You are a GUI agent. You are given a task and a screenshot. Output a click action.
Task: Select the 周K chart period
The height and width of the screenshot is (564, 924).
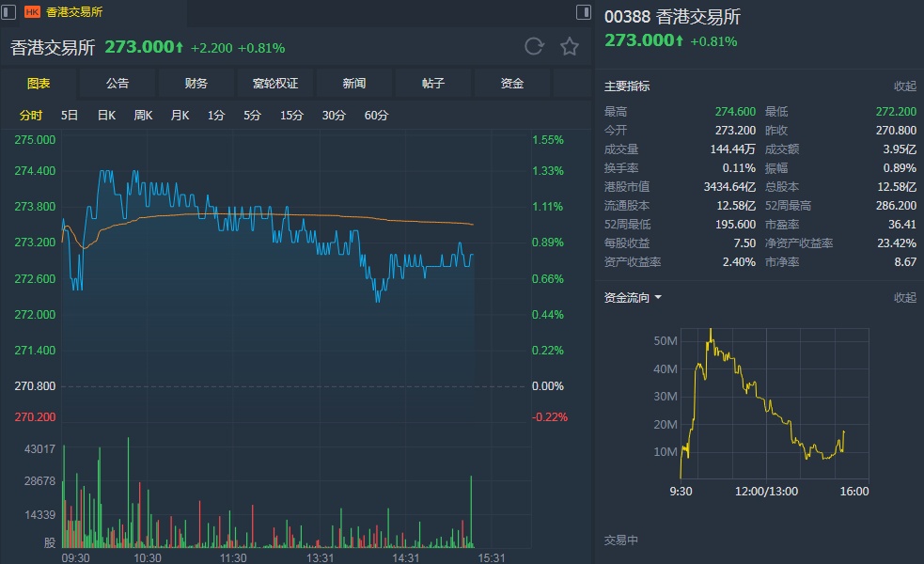[x=143, y=115]
